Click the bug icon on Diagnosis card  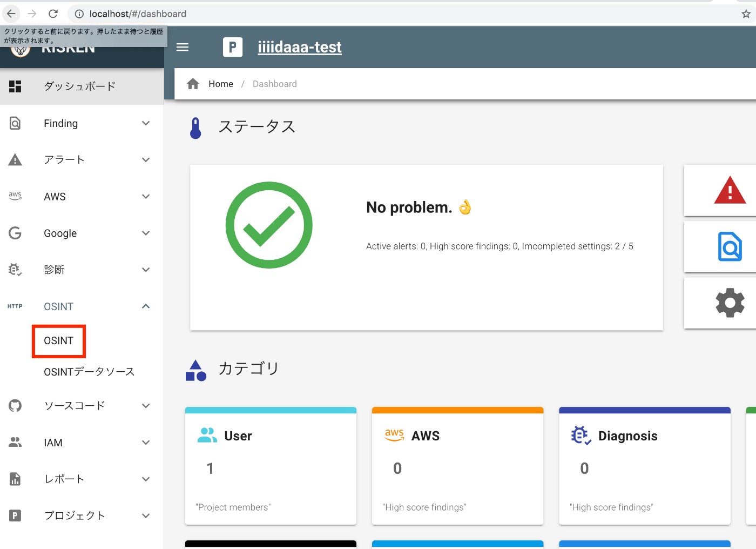pyautogui.click(x=581, y=436)
